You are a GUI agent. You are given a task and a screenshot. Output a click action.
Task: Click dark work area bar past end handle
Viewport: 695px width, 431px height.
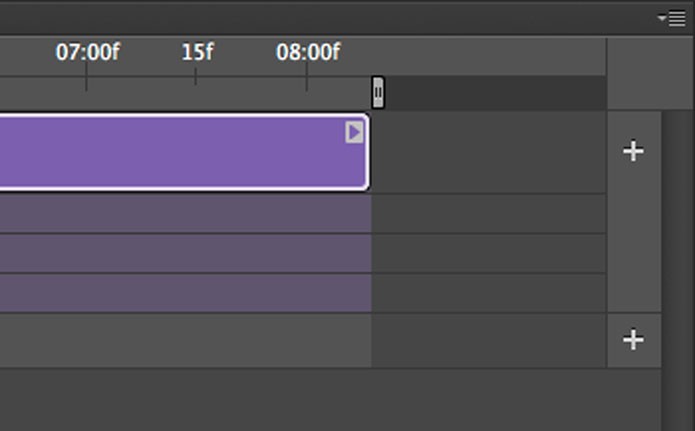pyautogui.click(x=495, y=92)
